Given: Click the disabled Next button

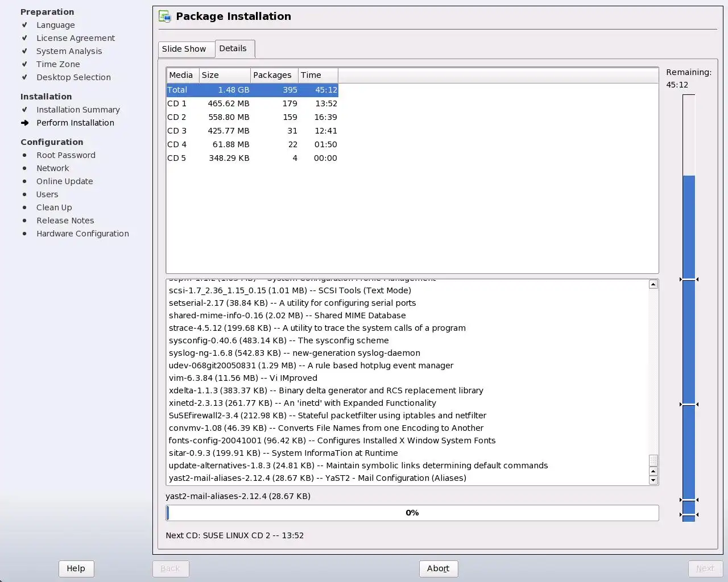Looking at the screenshot, I should (705, 568).
